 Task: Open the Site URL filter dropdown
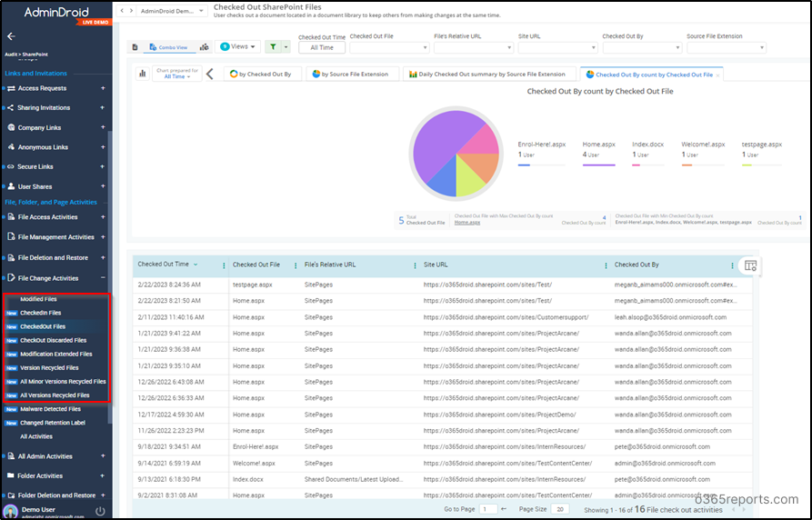point(557,47)
